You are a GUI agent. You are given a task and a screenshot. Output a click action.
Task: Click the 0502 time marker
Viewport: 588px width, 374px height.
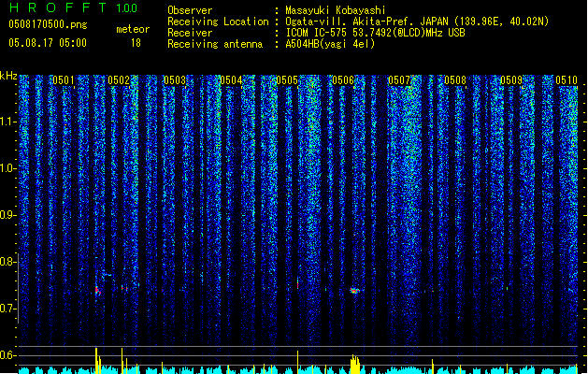(119, 80)
